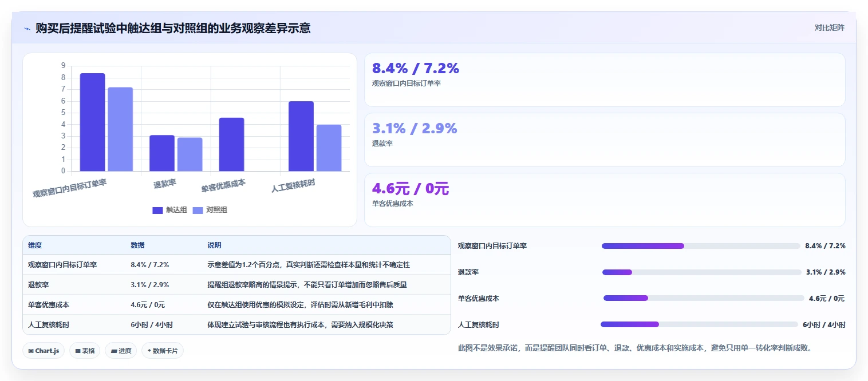Click 观察窗口内目标订单率 caption in the data card
This screenshot has height=381, width=868.
click(407, 84)
